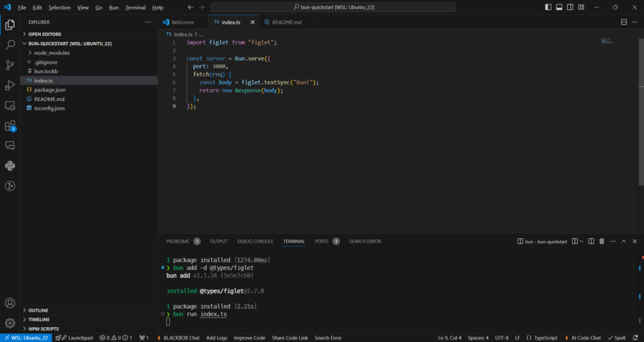
Task: Open the Python view in activity bar
Action: pos(10,166)
